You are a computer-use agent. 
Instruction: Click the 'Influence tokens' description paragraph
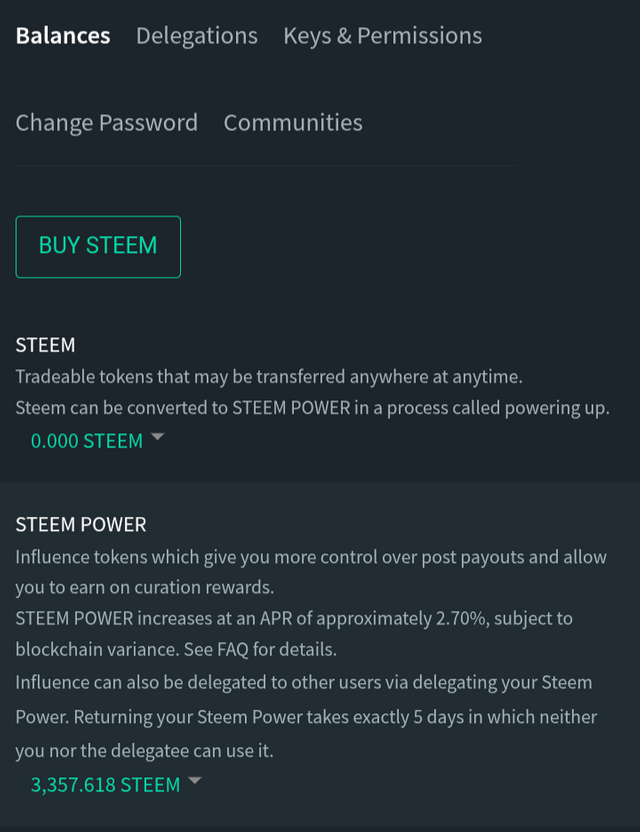click(311, 572)
